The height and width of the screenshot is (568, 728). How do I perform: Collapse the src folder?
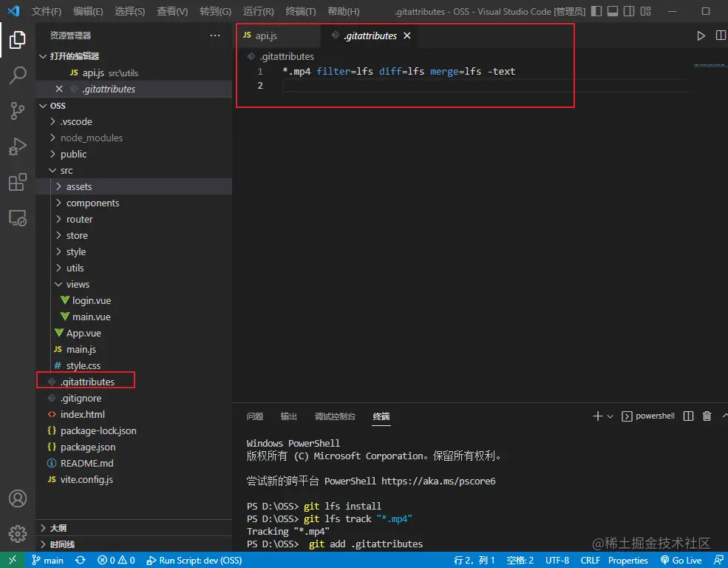click(x=134, y=170)
